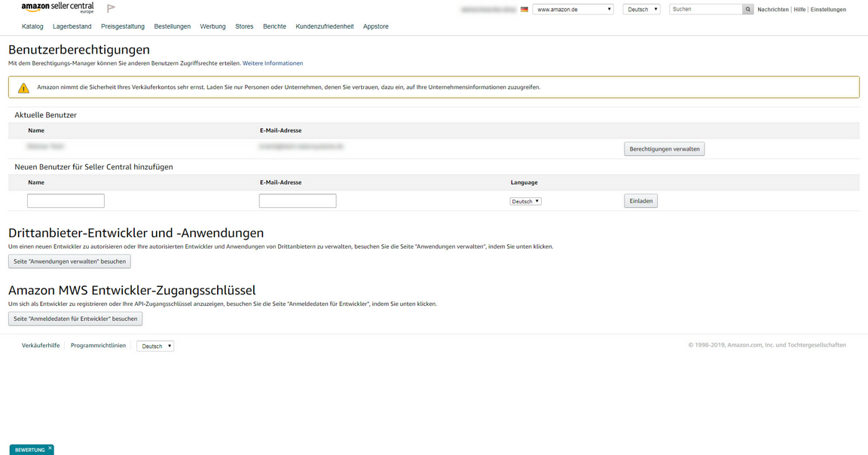The image size is (868, 455).
Task: Click the Einladen button
Action: [641, 201]
